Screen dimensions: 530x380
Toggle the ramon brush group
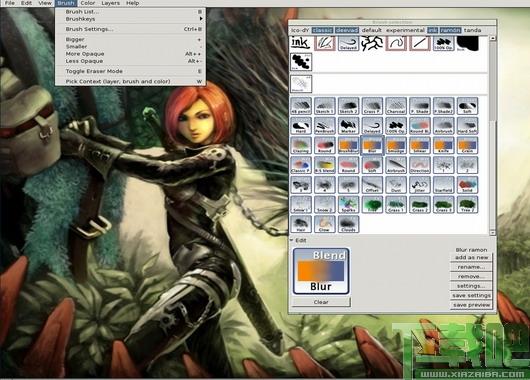[450, 30]
